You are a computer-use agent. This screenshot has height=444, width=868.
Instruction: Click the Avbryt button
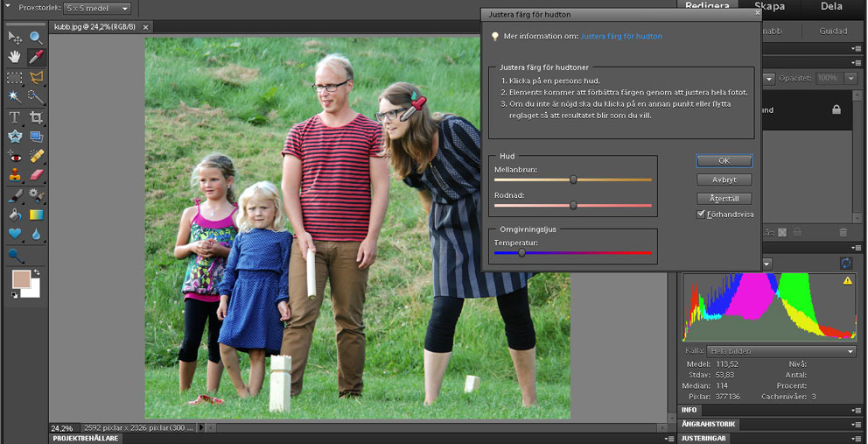coord(724,180)
